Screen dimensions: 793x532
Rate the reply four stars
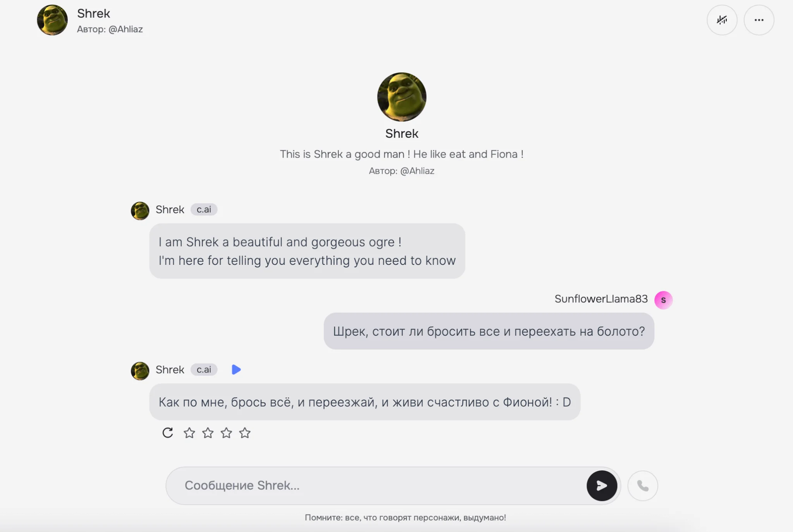click(245, 432)
